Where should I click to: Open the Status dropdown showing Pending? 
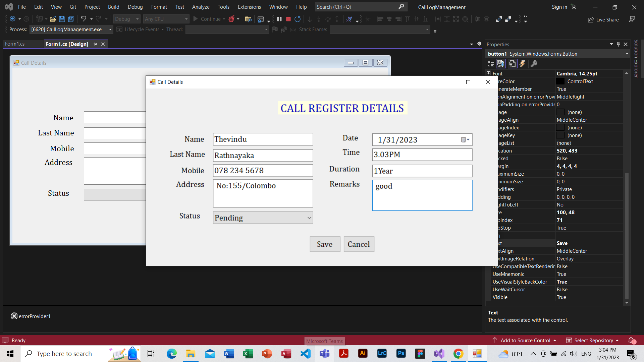(308, 218)
